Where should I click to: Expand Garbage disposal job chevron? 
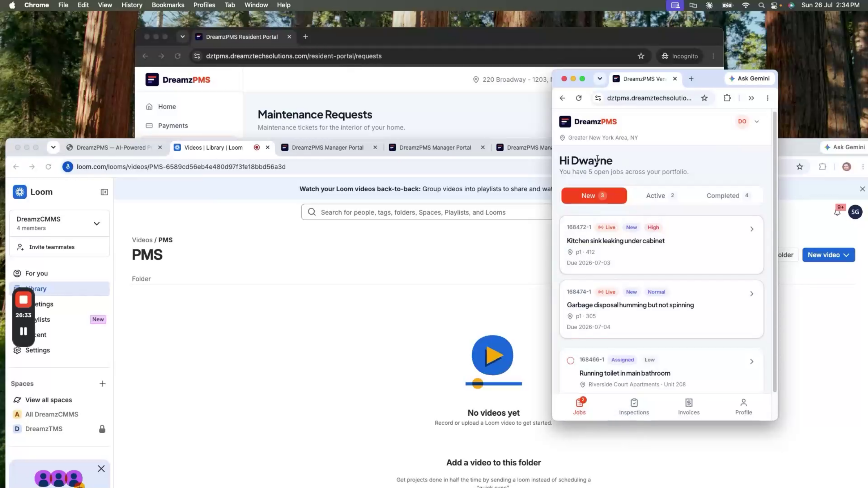pos(752,294)
